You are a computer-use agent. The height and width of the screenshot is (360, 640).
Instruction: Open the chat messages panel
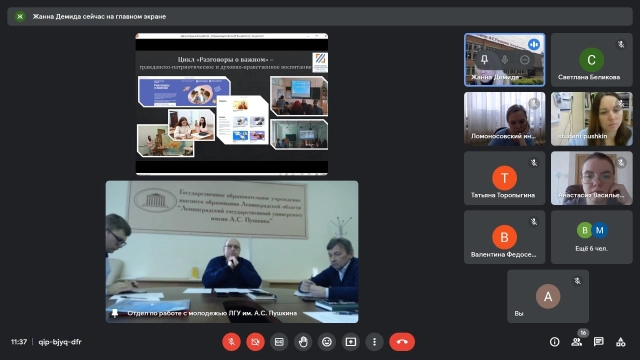pos(598,342)
